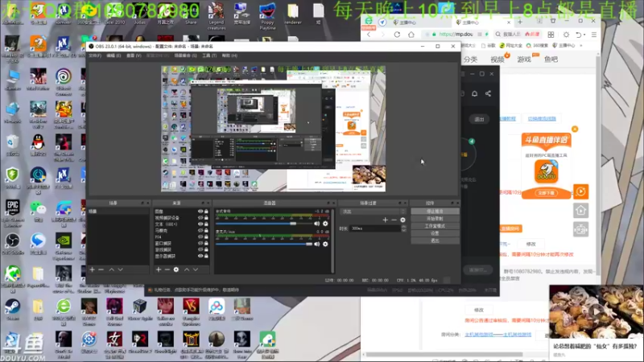Open settings gear for second mixer channel

click(x=325, y=244)
